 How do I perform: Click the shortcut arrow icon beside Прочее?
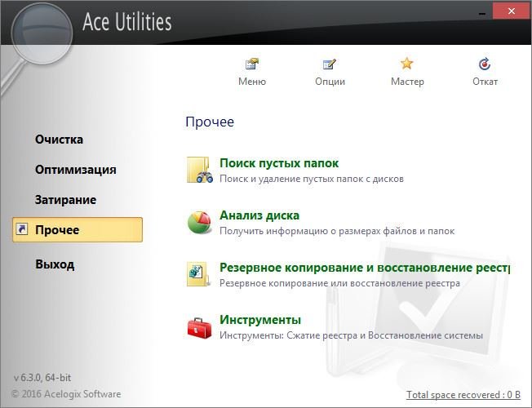click(22, 229)
